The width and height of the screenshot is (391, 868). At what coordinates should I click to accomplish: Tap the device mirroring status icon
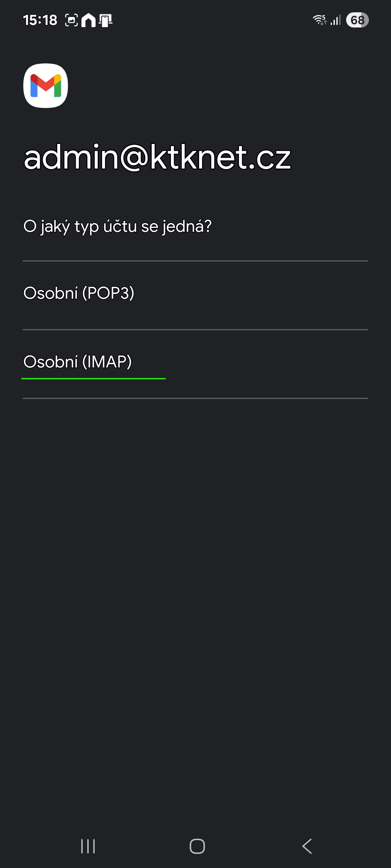tap(105, 20)
